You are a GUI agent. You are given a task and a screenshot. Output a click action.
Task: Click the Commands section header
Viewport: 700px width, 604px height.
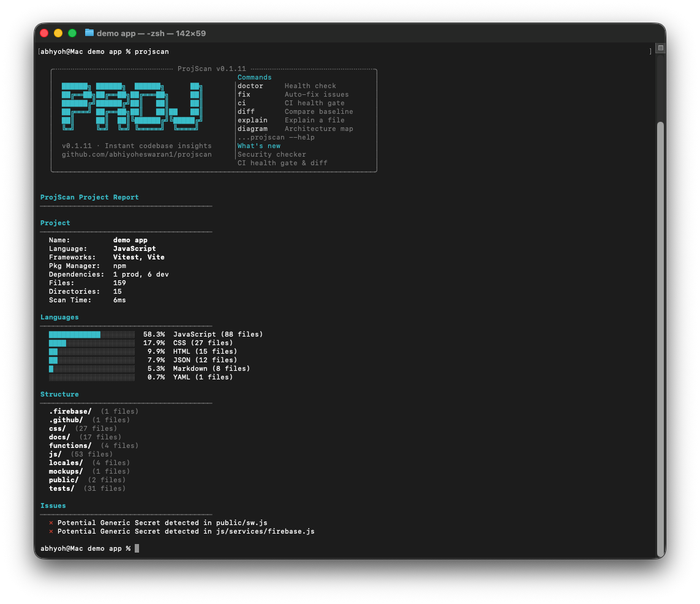(255, 77)
